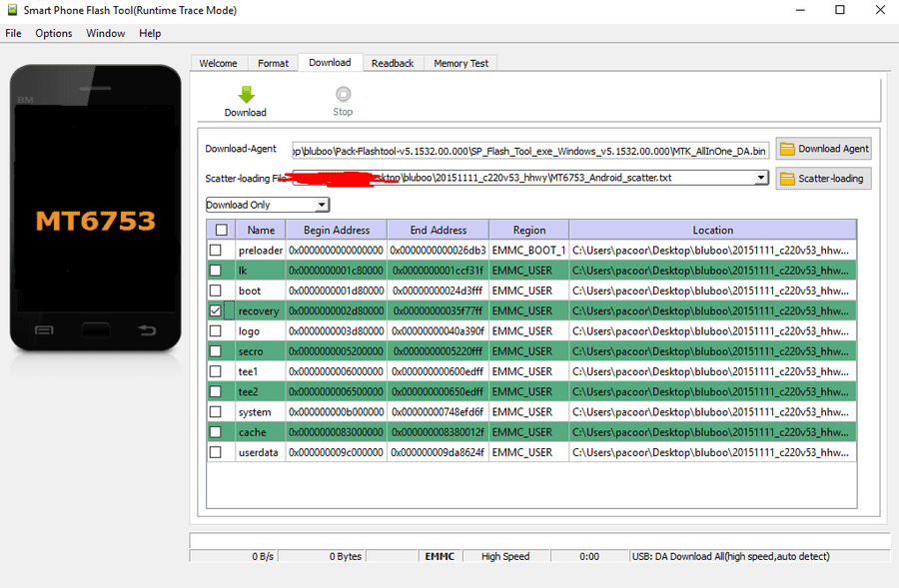
Task: Click the 0:00 elapsed time indicator
Action: (589, 556)
